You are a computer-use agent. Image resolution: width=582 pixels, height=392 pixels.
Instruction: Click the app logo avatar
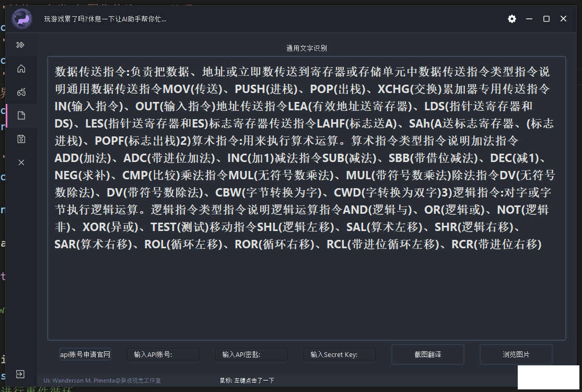pyautogui.click(x=22, y=19)
